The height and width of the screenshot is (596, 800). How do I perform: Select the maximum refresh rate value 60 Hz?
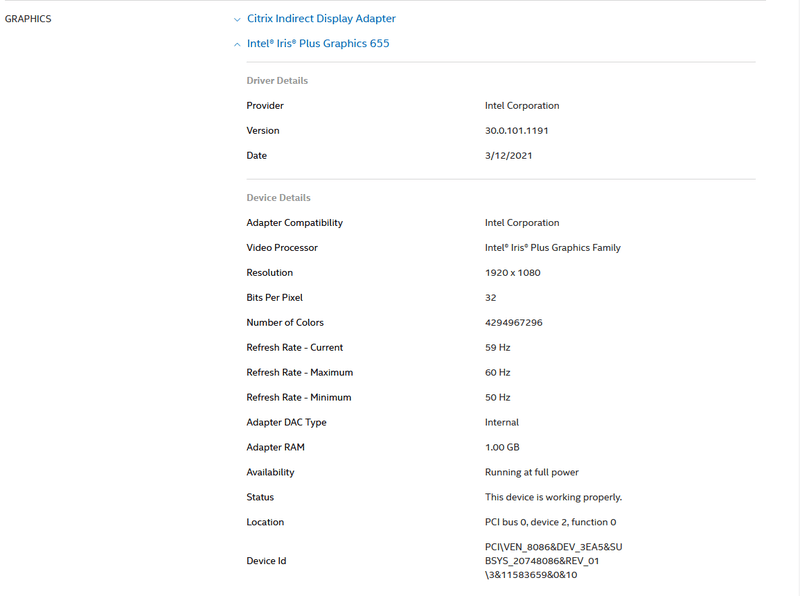coord(497,372)
